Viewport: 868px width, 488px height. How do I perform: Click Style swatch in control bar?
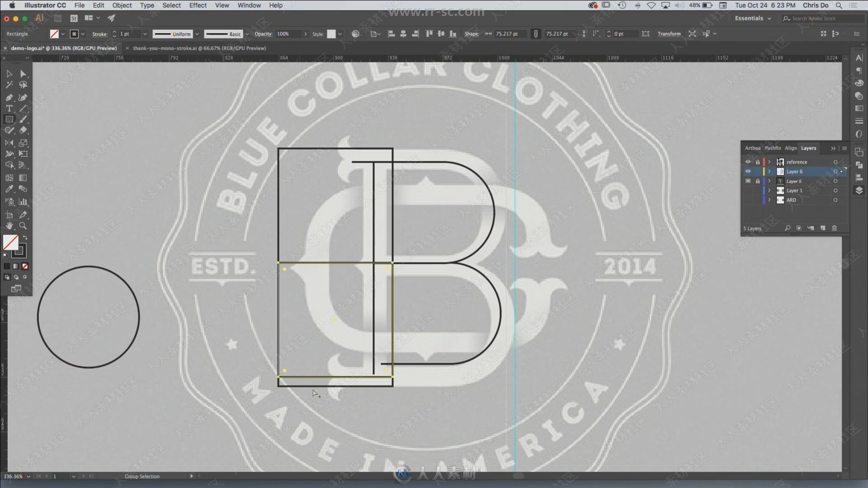(331, 34)
